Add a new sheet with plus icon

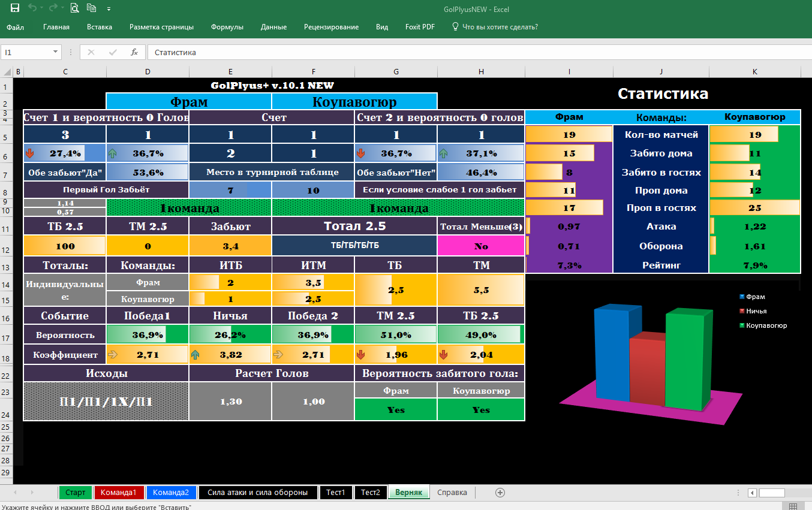click(500, 492)
